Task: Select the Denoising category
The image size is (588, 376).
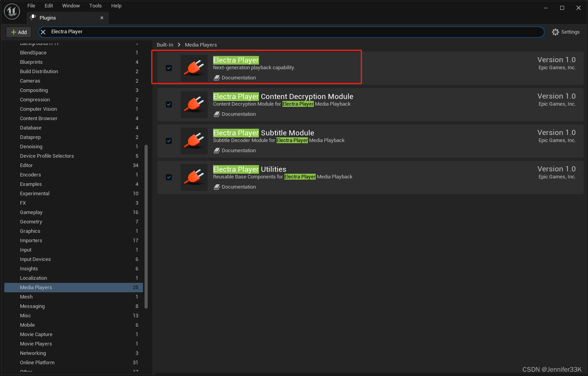Action: click(74, 147)
